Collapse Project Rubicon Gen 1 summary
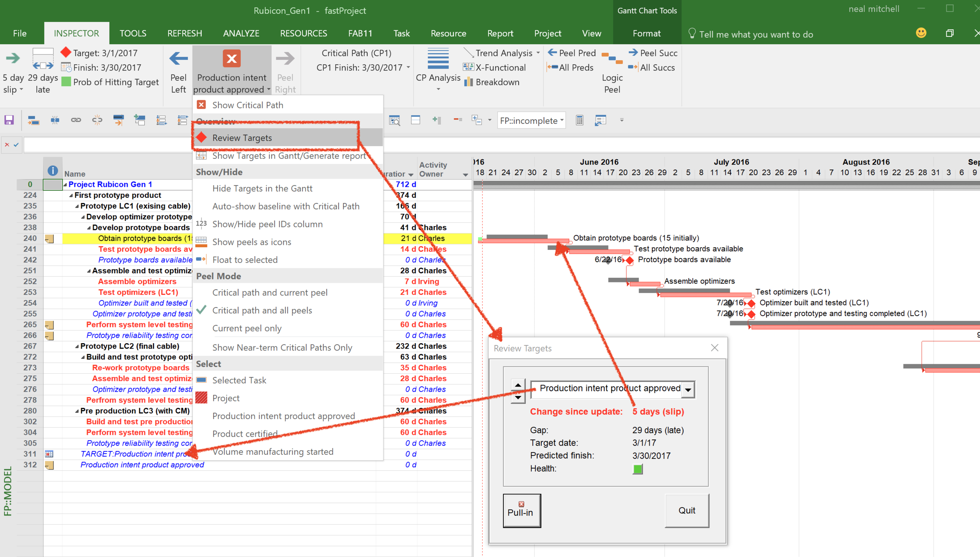This screenshot has height=557, width=980. 65,184
